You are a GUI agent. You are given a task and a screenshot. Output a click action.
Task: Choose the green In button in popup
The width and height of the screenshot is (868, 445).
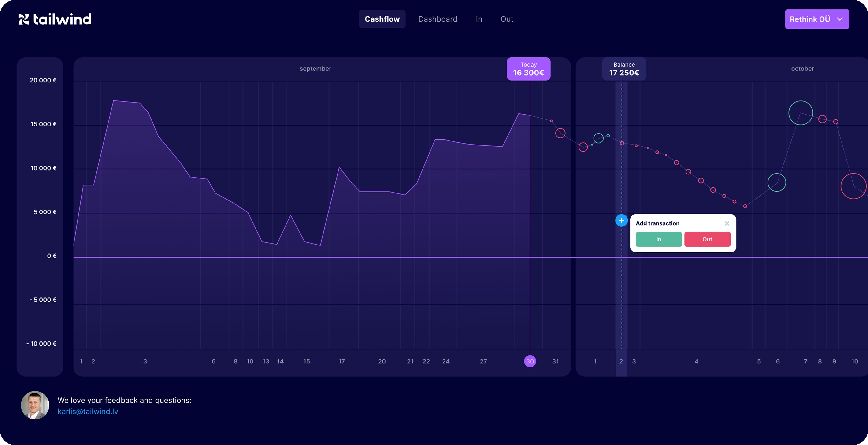(658, 240)
